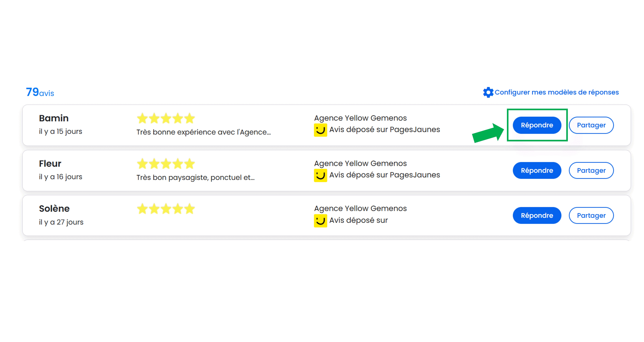Click the star rating on Fleur's review
Image resolution: width=644 pixels, height=342 pixels.
(166, 164)
